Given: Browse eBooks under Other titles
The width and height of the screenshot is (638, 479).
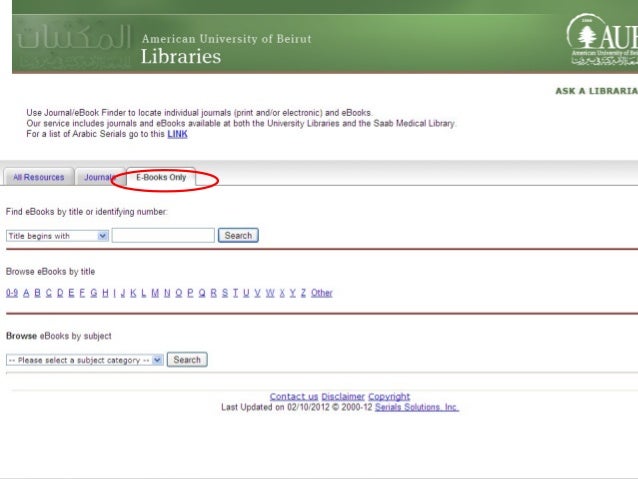Looking at the screenshot, I should click(x=322, y=293).
